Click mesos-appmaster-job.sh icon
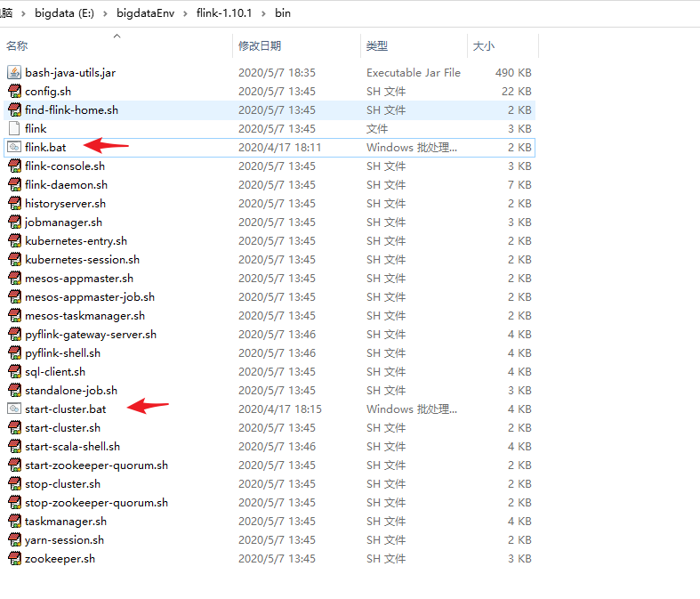 (14, 297)
